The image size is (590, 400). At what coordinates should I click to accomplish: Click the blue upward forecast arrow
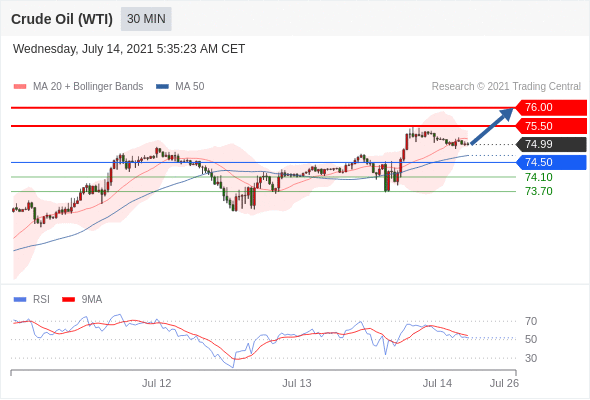491,126
